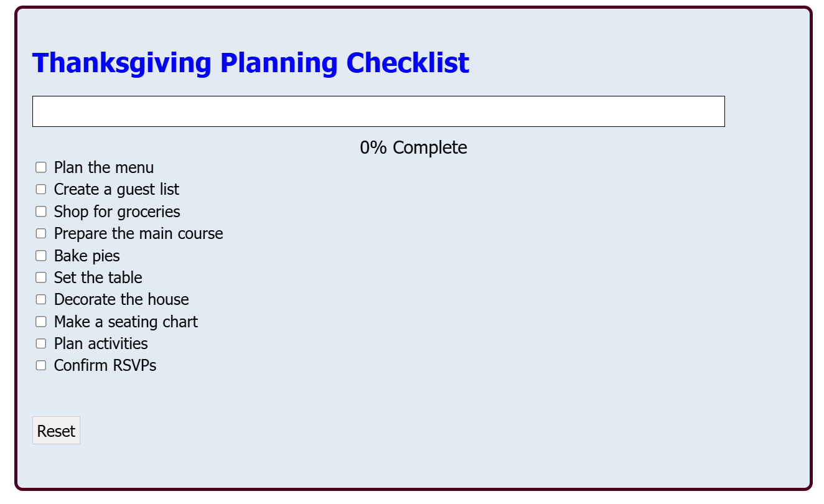Check the Make a seating chart box

coord(41,322)
